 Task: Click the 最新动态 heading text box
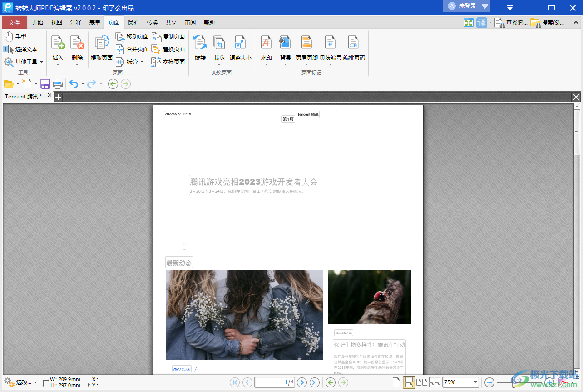point(179,263)
